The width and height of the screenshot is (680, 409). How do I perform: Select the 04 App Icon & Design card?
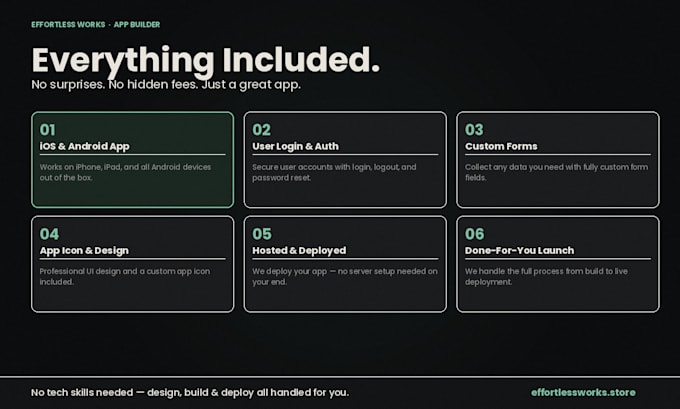pyautogui.click(x=132, y=264)
